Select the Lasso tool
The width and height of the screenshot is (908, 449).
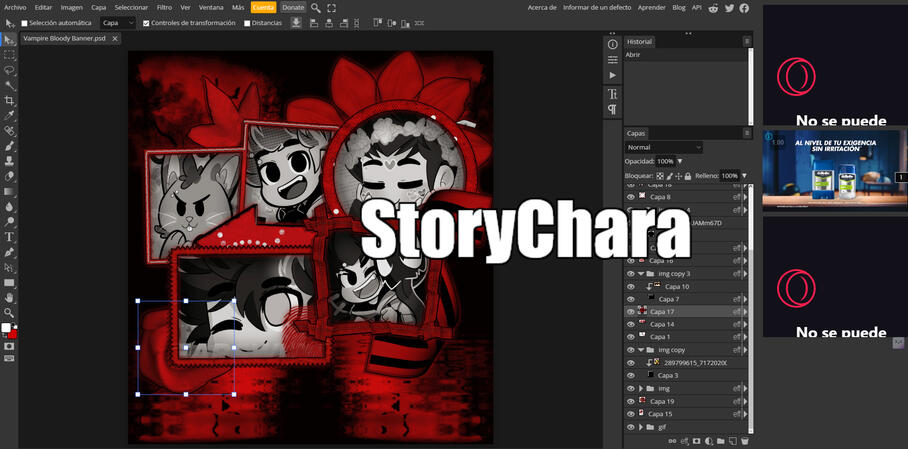point(10,71)
